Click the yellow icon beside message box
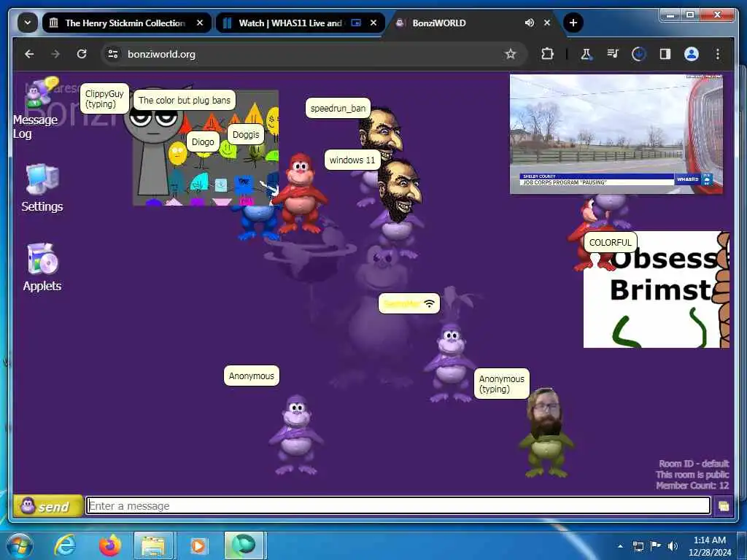Screen dimensions: 747x560 723,506
